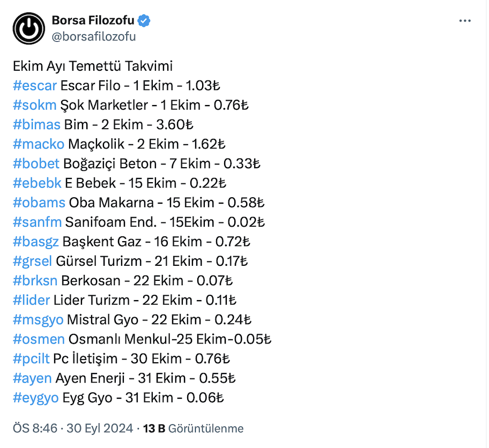Follow the #bobet hashtag link
489x448 pixels.
[36, 163]
